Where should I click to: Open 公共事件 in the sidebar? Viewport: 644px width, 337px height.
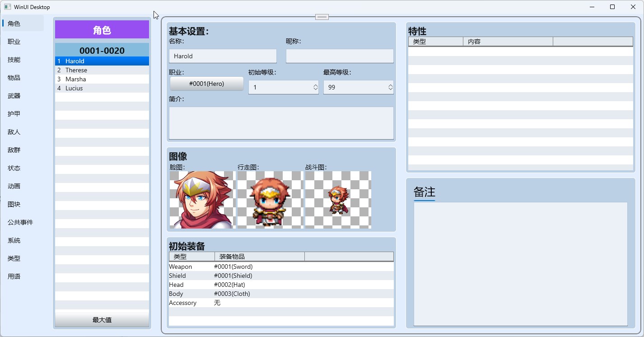pyautogui.click(x=23, y=222)
